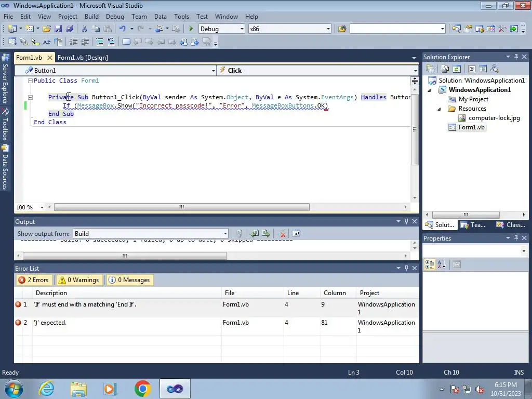This screenshot has height=399, width=532.
Task: Open the Click method name dropdown
Action: (x=415, y=71)
